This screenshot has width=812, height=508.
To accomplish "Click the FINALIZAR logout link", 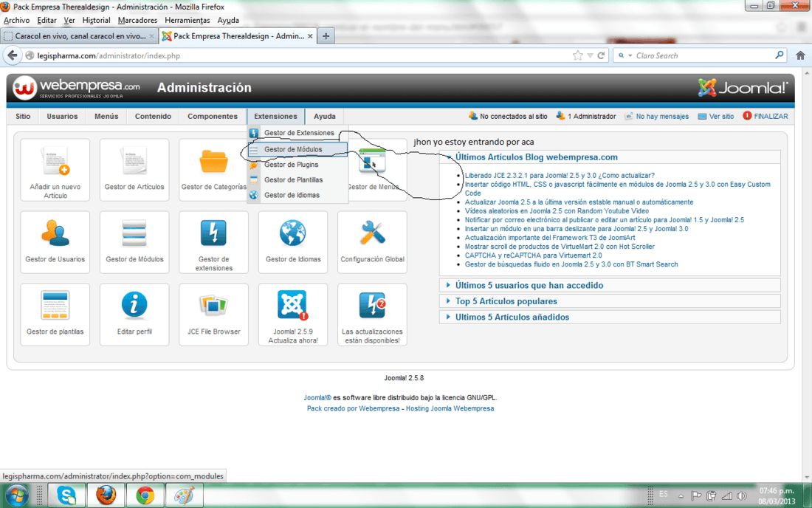I will 765,116.
